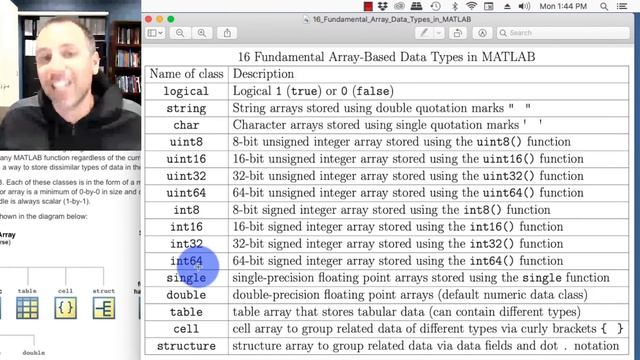The image size is (640, 360).
Task: Open the Share button in Preview toolbar
Action: tap(227, 33)
